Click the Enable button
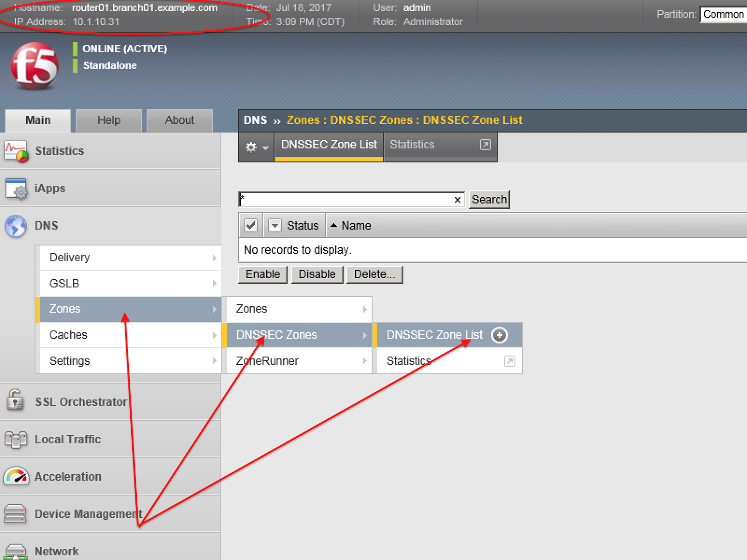 click(263, 274)
